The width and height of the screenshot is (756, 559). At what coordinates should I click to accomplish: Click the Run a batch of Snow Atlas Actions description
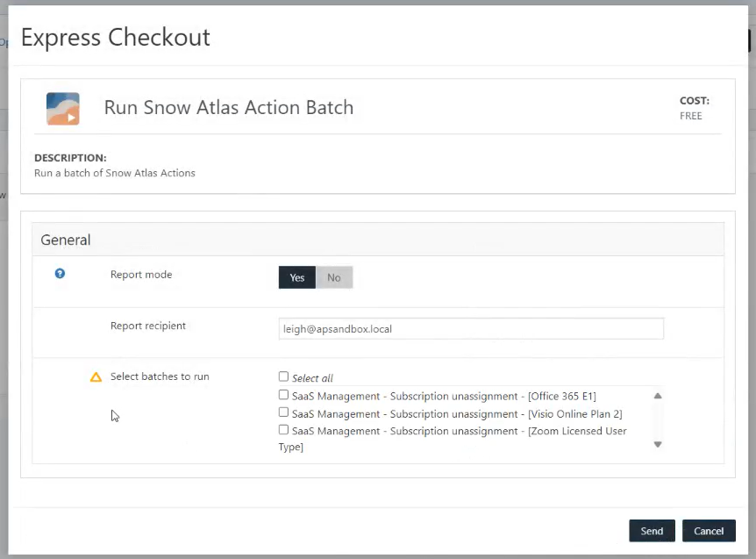(113, 174)
